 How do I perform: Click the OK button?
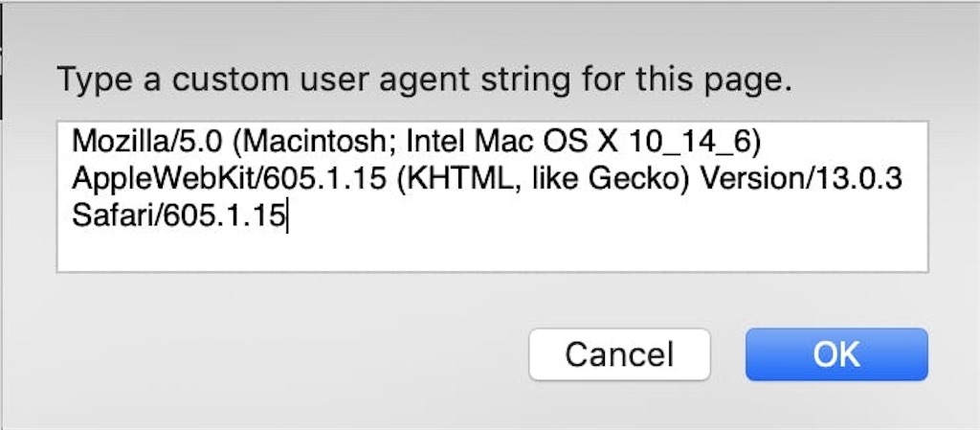coord(836,354)
